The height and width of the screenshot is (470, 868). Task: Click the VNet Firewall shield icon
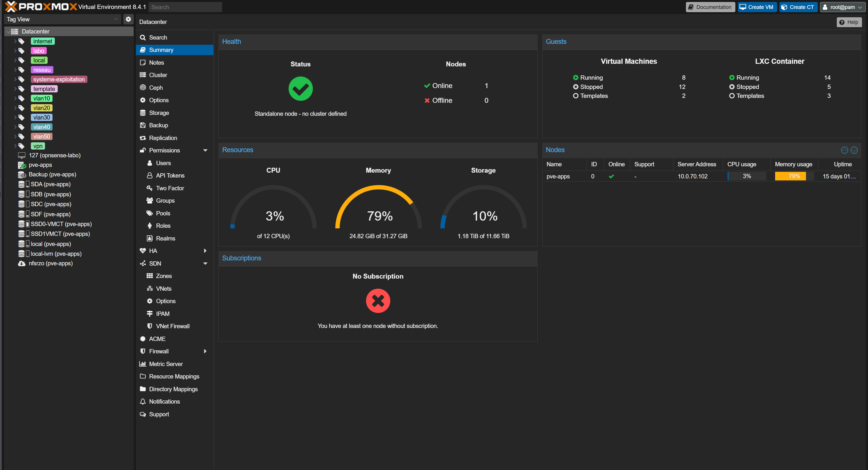pos(150,326)
